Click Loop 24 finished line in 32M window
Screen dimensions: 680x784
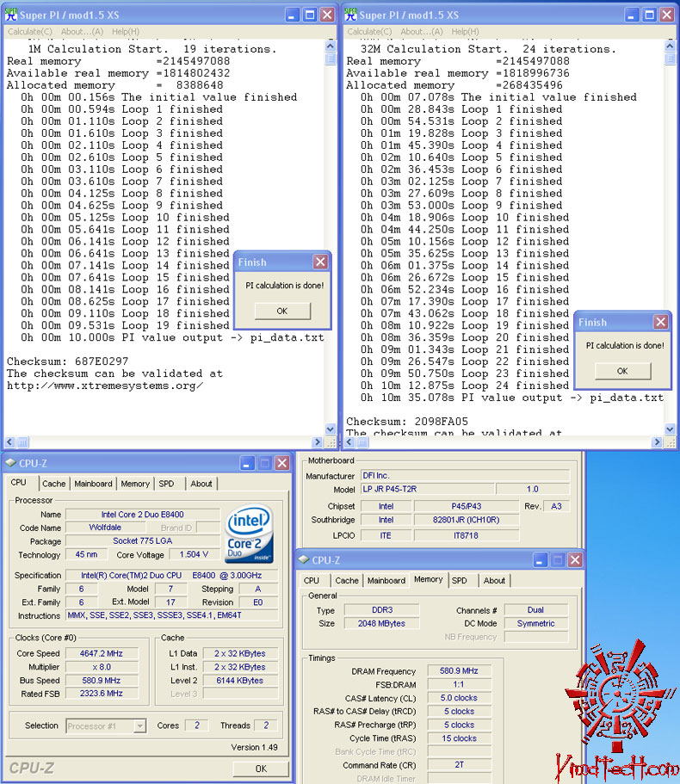click(465, 386)
